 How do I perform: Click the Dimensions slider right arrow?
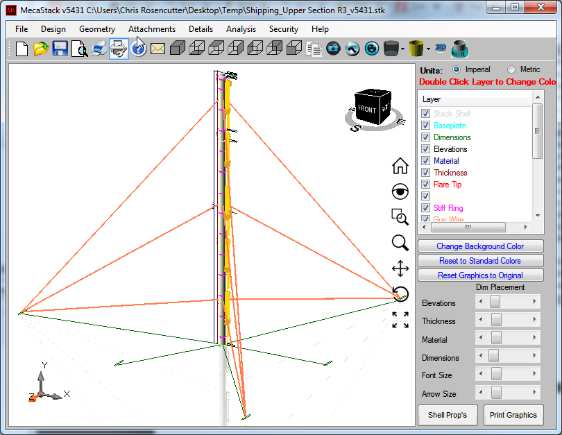(534, 356)
